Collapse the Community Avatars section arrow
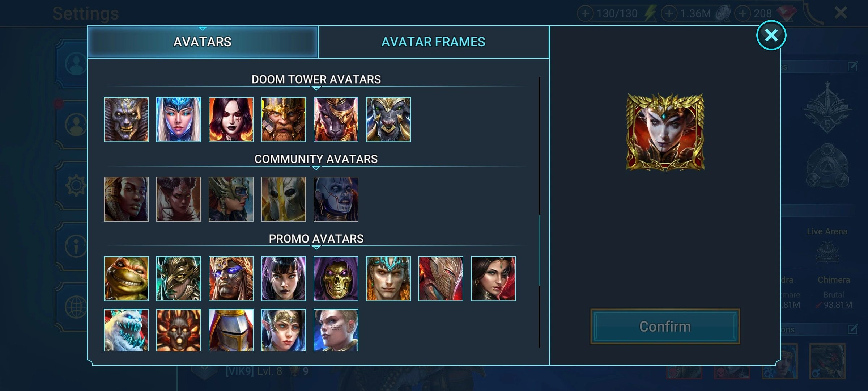 click(x=316, y=168)
